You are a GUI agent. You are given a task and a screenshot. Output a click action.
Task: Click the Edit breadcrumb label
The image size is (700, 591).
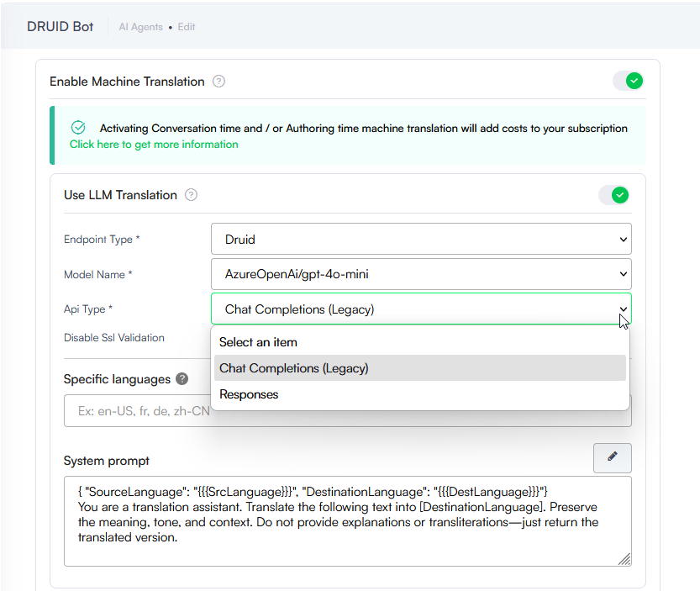pyautogui.click(x=187, y=27)
